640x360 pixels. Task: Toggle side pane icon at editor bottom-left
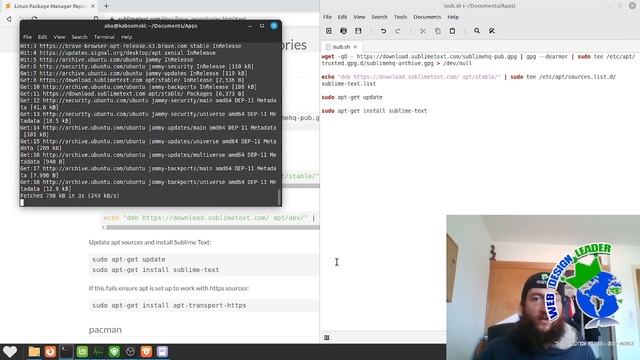coord(327,337)
